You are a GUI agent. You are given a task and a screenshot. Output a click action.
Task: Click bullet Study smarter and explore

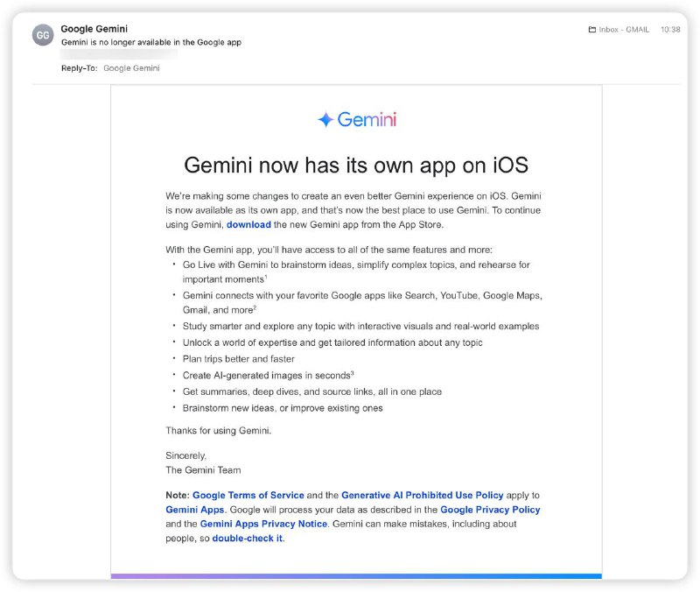360,326
